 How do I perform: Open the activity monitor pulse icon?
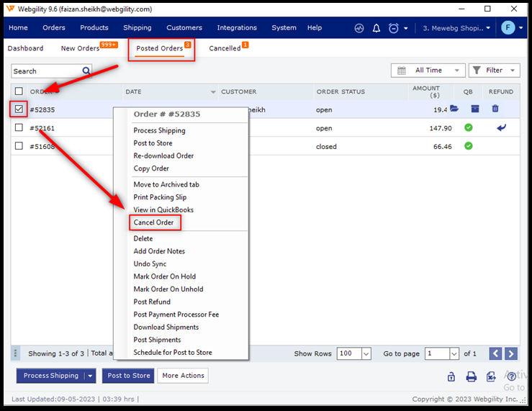click(359, 28)
